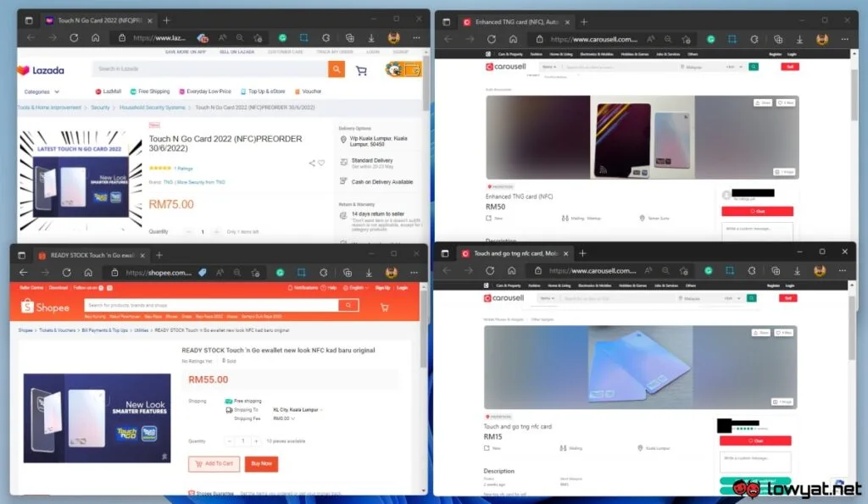The height and width of the screenshot is (504, 868).
Task: Expand the Lazada Categories dropdown
Action: tap(42, 91)
